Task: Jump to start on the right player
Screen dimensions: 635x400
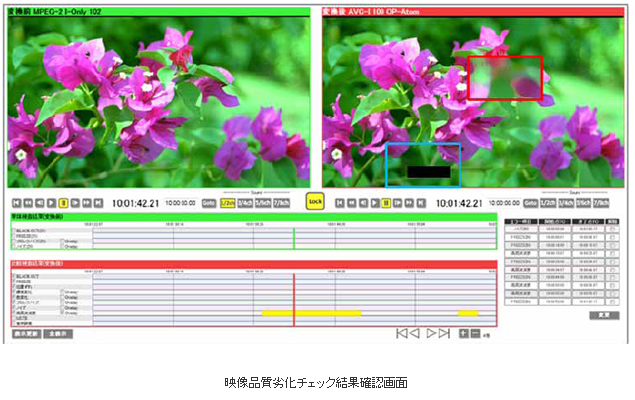Action: [341, 203]
